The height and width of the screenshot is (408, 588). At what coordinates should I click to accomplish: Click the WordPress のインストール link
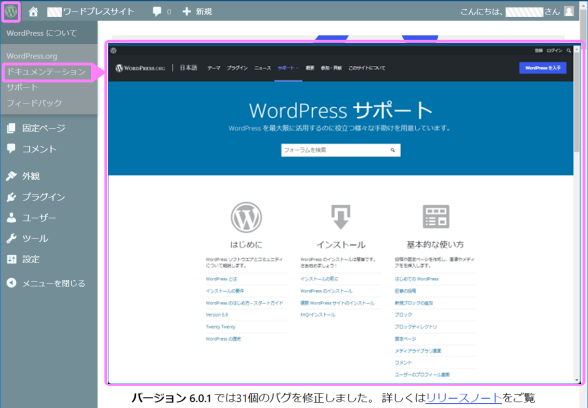[326, 291]
